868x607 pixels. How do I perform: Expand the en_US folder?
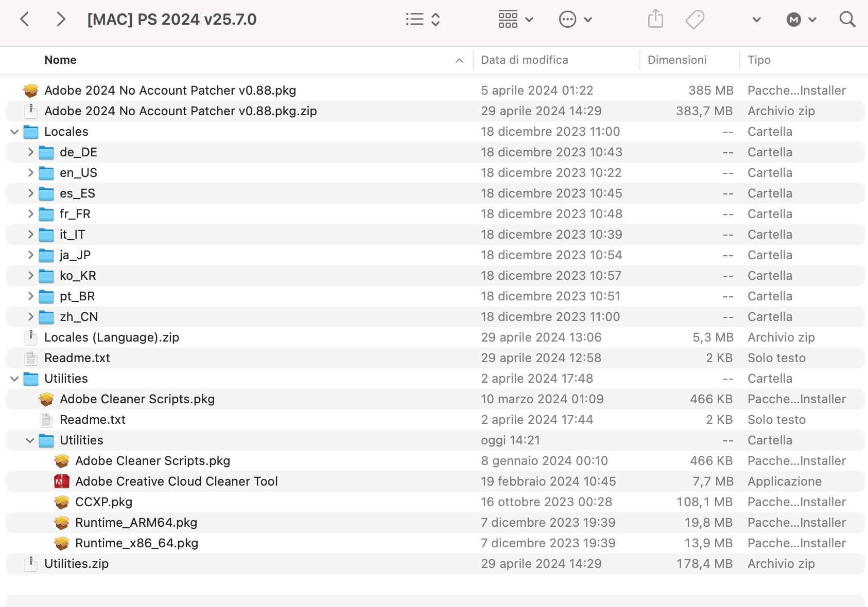pos(30,172)
